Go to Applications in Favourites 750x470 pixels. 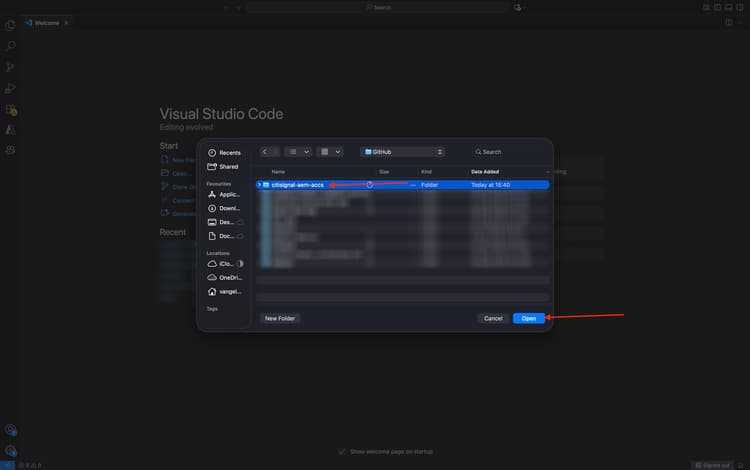pos(224,195)
